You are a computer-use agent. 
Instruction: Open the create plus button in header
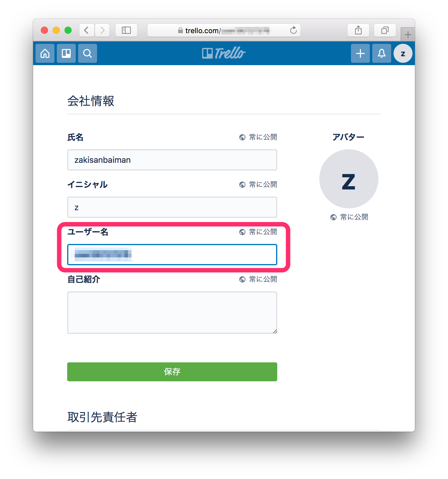click(360, 53)
